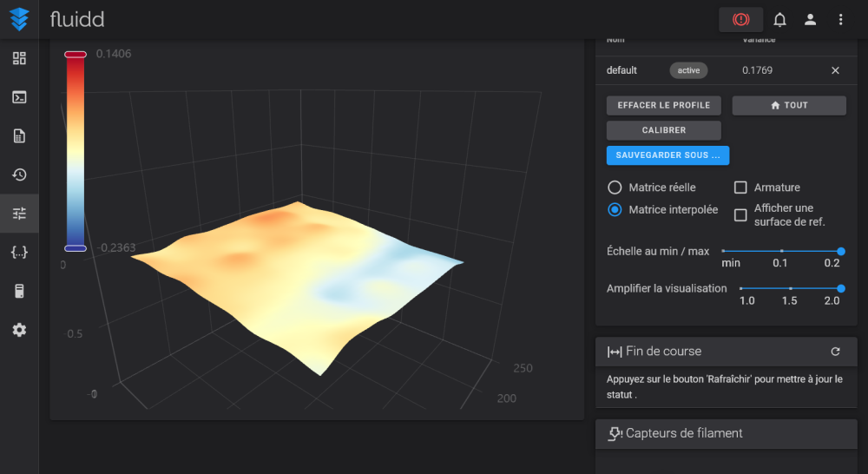
Task: Refresh the Fin de course status
Action: [x=835, y=351]
